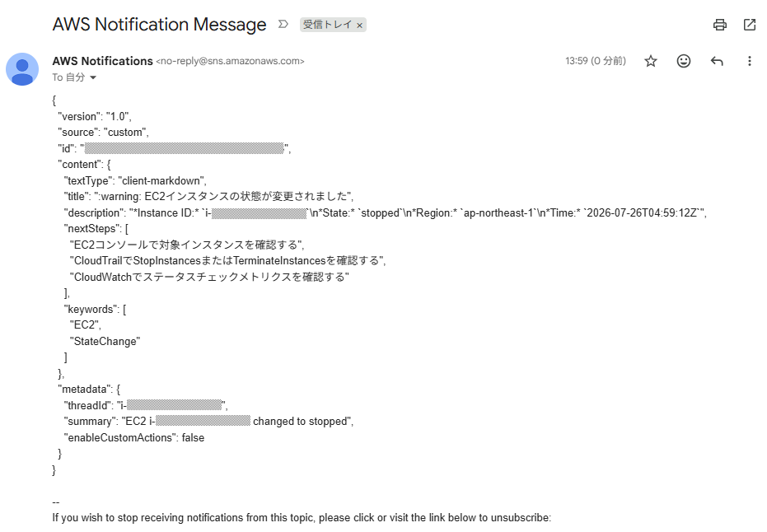This screenshot has height=532, width=767.
Task: Add an emoji reaction to message
Action: (x=683, y=61)
